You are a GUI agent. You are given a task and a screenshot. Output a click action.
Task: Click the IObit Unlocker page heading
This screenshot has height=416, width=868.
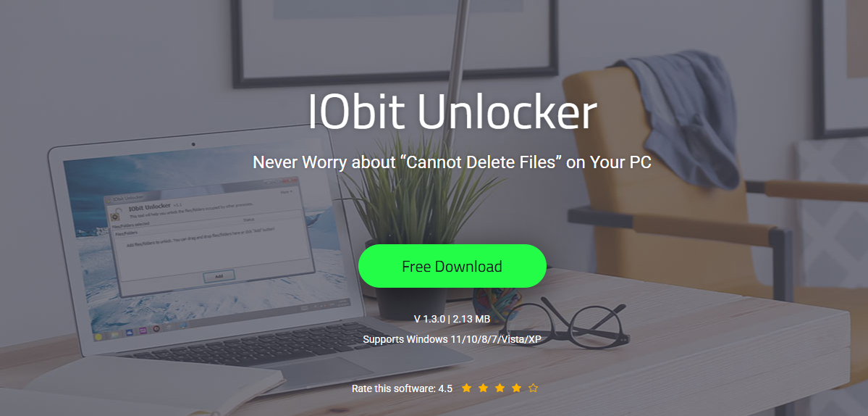452,113
